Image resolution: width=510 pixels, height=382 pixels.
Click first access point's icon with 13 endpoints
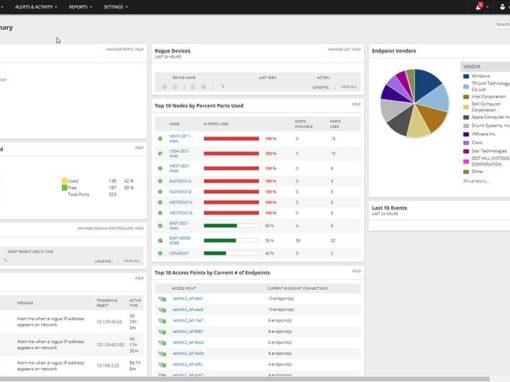pyautogui.click(x=162, y=299)
